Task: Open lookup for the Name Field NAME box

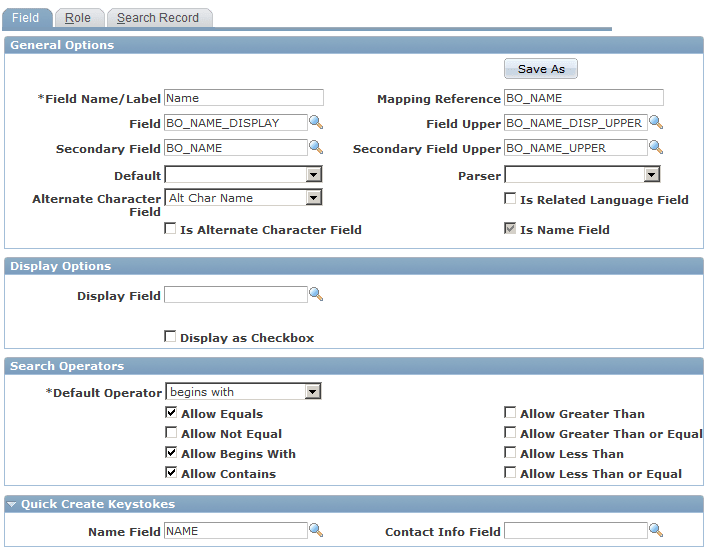Action: (x=316, y=530)
